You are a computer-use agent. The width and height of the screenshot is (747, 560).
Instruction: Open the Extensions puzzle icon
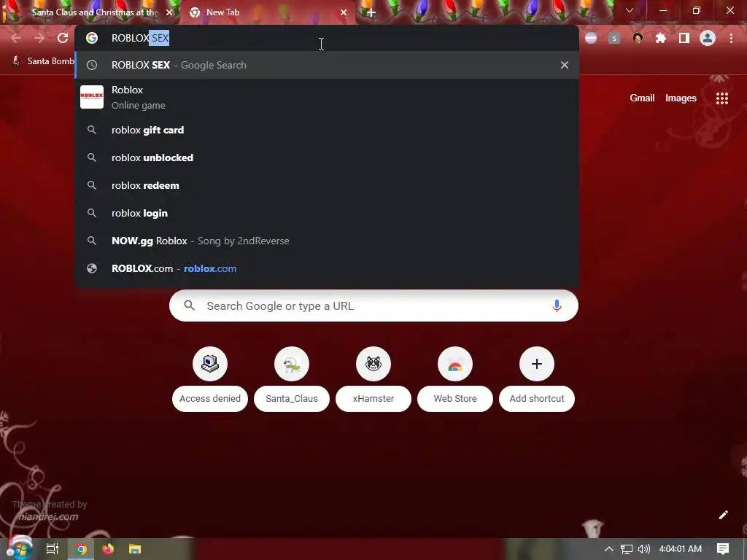[x=661, y=38]
